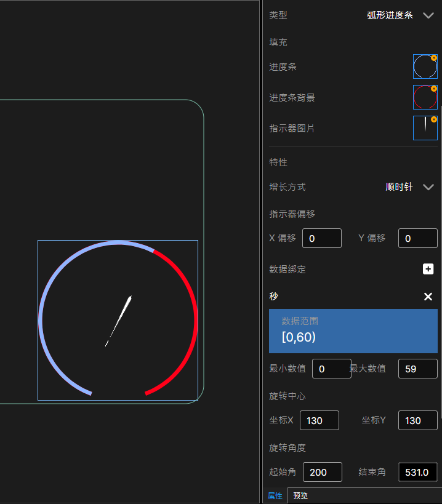Viewport: 442px width, 504px height.
Task: Click the 秒 binding label
Action: [273, 297]
